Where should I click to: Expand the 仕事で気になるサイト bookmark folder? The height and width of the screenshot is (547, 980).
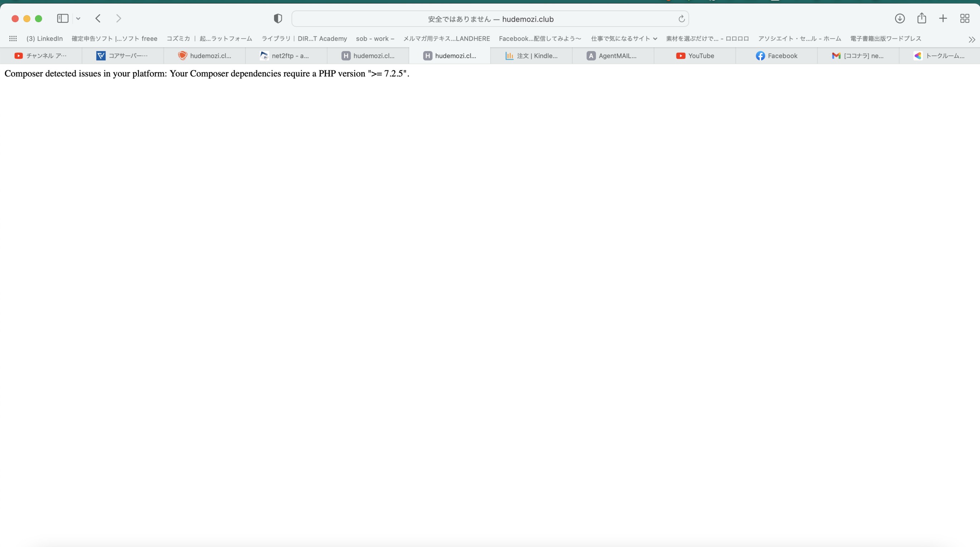coord(624,38)
